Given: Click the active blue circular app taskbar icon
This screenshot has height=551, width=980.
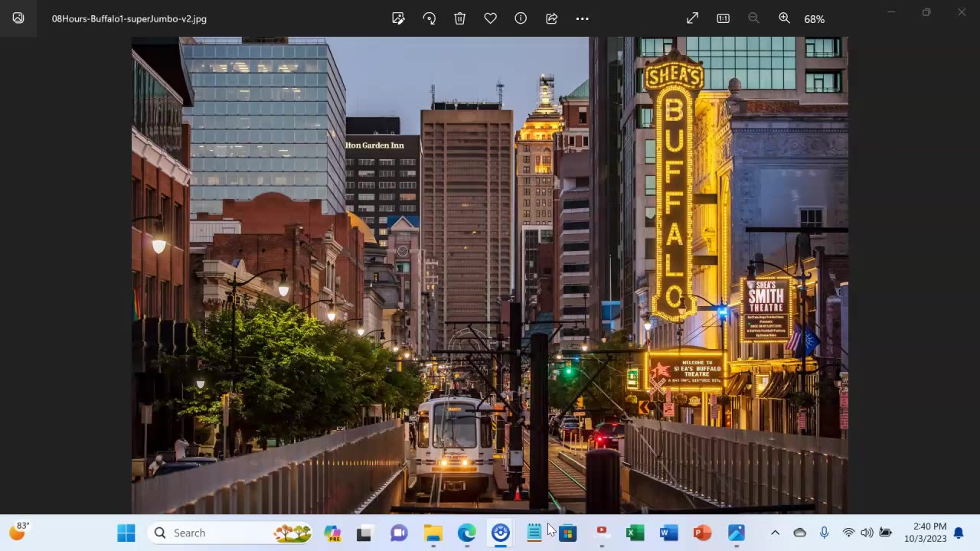Looking at the screenshot, I should pyautogui.click(x=501, y=533).
